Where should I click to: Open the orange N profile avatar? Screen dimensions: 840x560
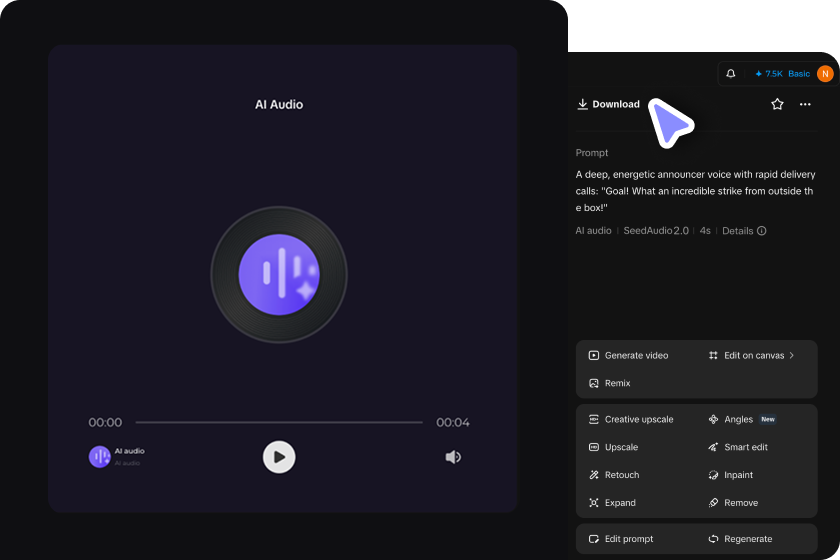[x=825, y=74]
